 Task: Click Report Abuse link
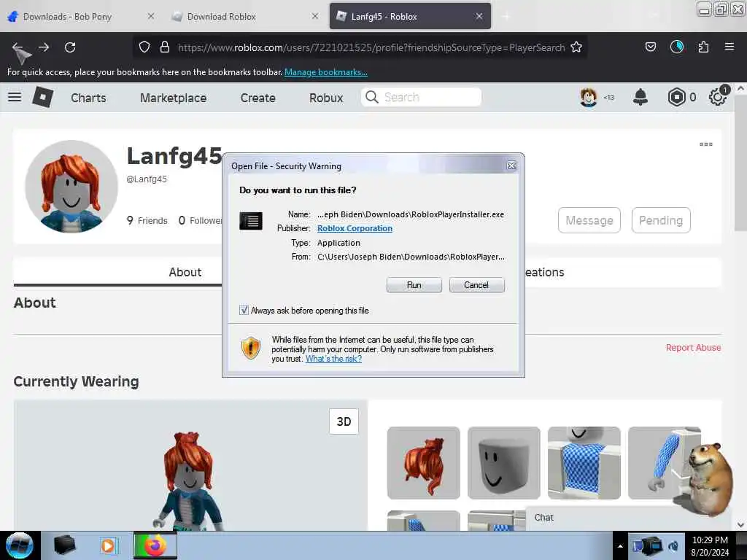point(693,348)
